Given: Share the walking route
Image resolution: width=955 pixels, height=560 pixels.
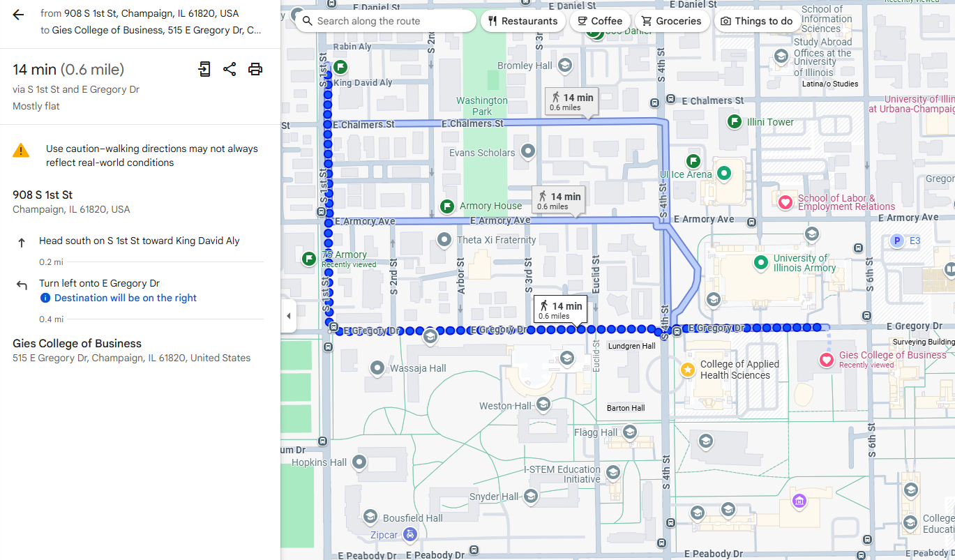Looking at the screenshot, I should [230, 69].
